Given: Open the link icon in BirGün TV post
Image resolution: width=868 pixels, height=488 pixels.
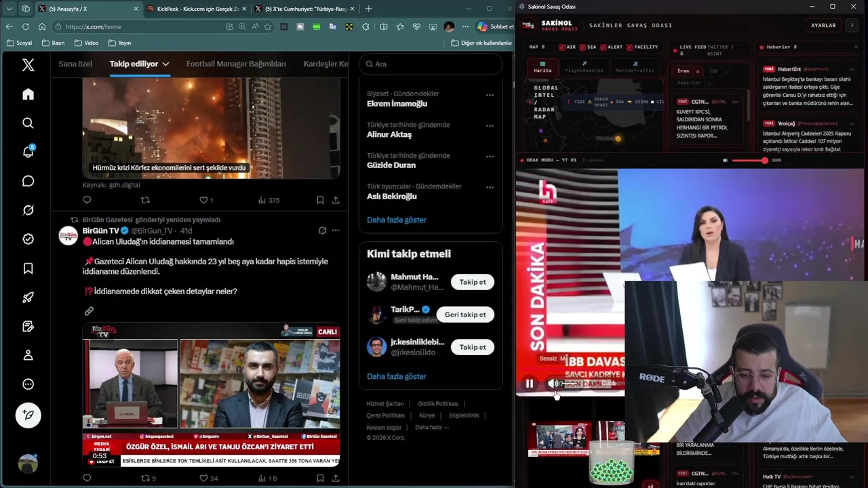Looking at the screenshot, I should point(89,311).
